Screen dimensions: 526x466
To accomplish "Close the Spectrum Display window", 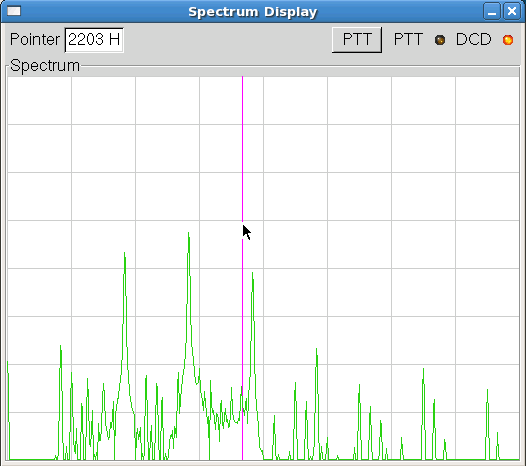I will [x=512, y=12].
